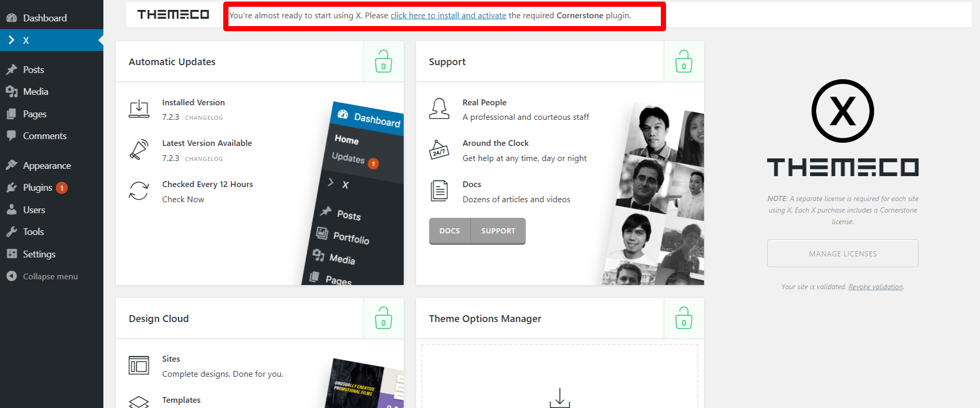The image size is (980, 408).
Task: Click the Sites heading in Design Cloud
Action: click(x=171, y=358)
